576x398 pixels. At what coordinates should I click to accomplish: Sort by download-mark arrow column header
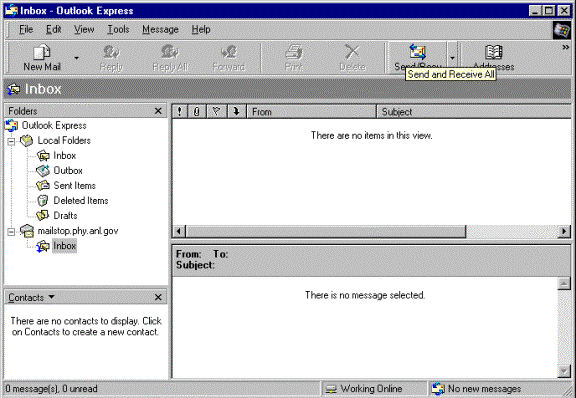(237, 111)
